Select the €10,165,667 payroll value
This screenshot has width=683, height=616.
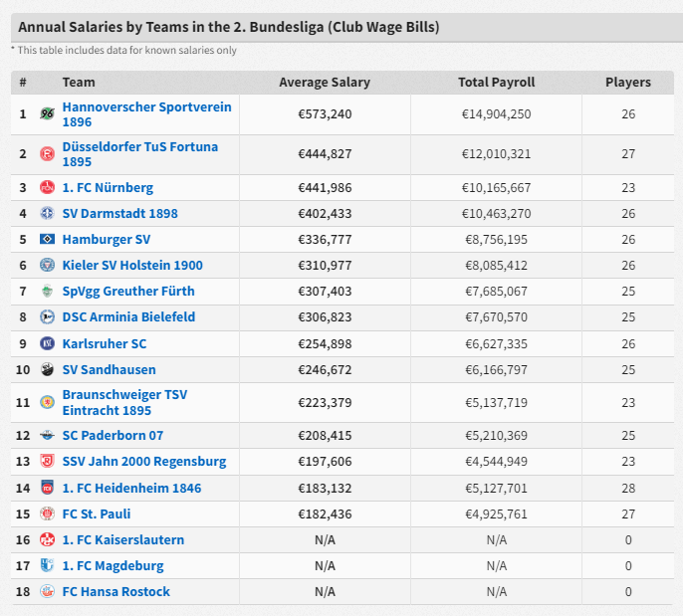496,188
